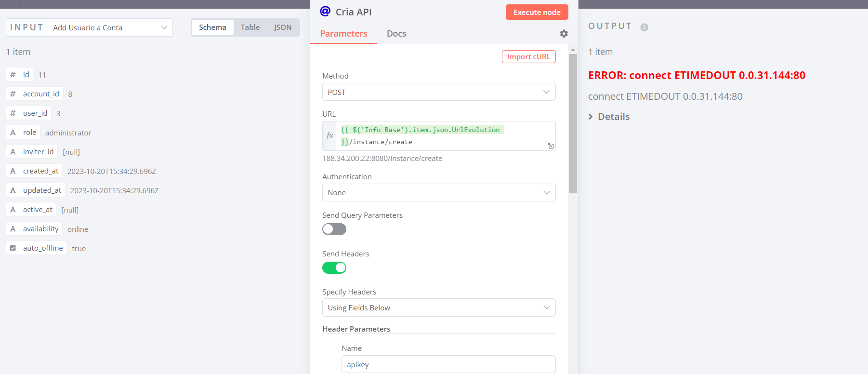
Task: Open the Specify Headers dropdown
Action: [438, 308]
